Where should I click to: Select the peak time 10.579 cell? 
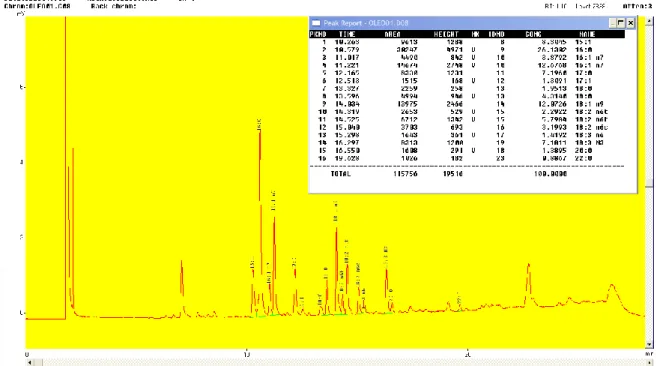click(347, 50)
